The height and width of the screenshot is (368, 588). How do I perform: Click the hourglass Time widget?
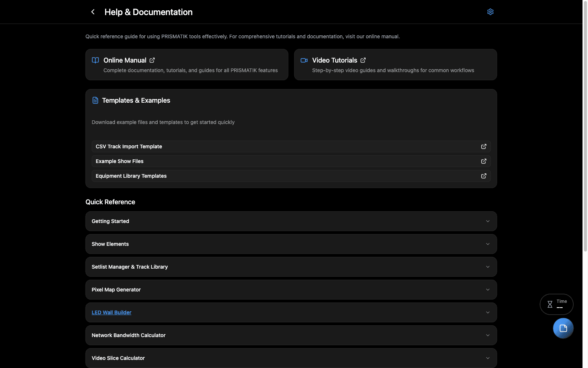(556, 304)
